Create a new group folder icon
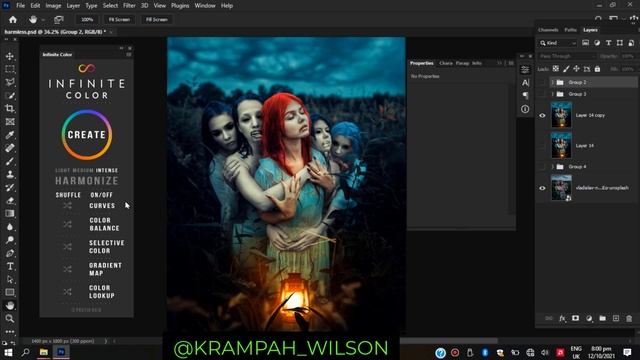 [x=602, y=318]
